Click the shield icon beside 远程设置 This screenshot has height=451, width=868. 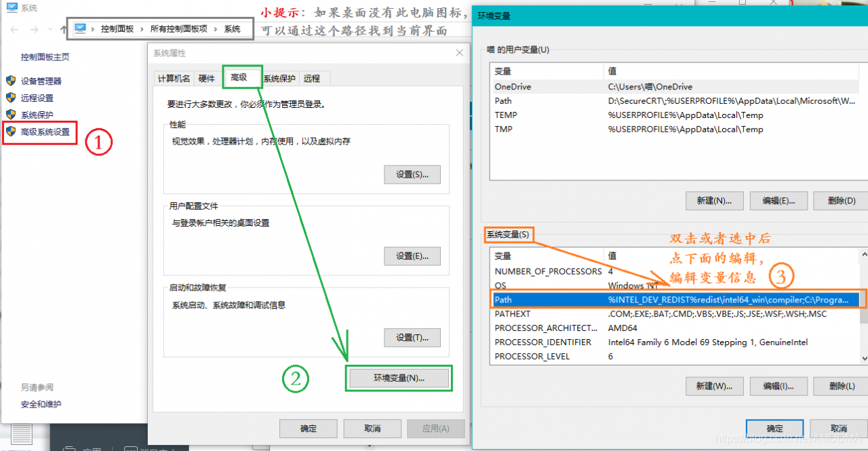(x=11, y=98)
